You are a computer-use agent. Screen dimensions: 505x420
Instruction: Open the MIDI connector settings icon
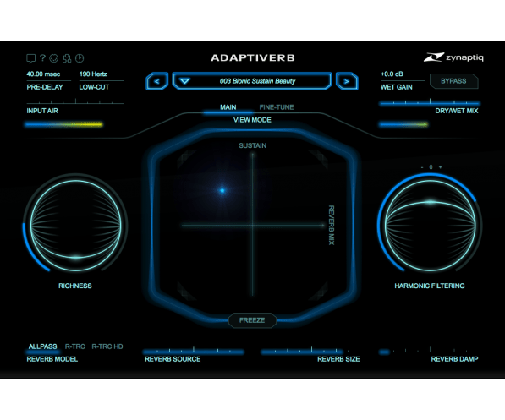tap(54, 58)
